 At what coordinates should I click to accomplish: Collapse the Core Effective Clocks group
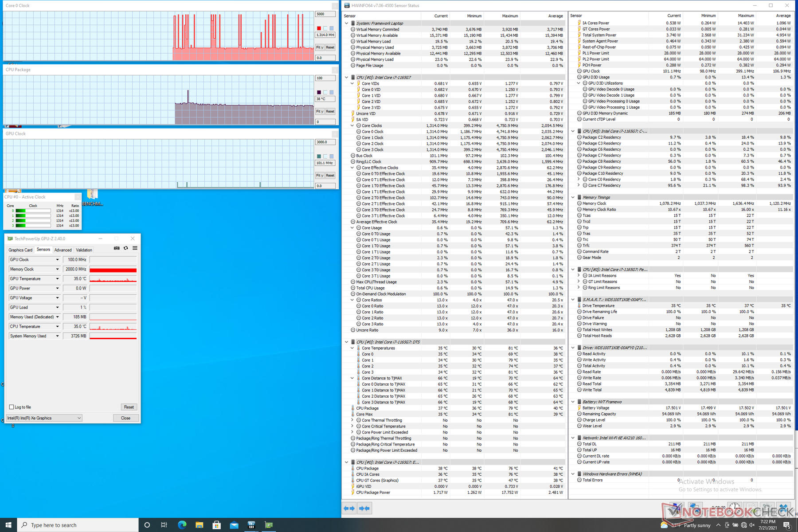tap(352, 168)
